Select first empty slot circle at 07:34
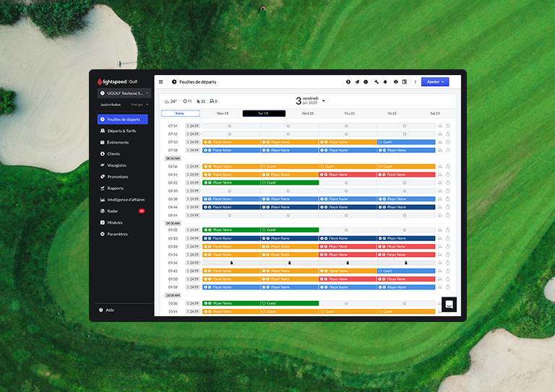The height and width of the screenshot is (392, 555). tap(230, 126)
